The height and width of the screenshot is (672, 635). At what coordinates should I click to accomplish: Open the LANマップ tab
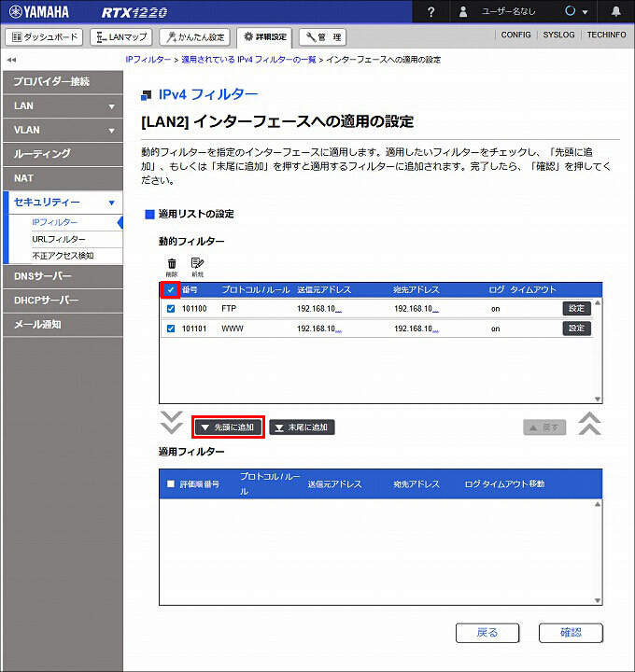[x=121, y=37]
